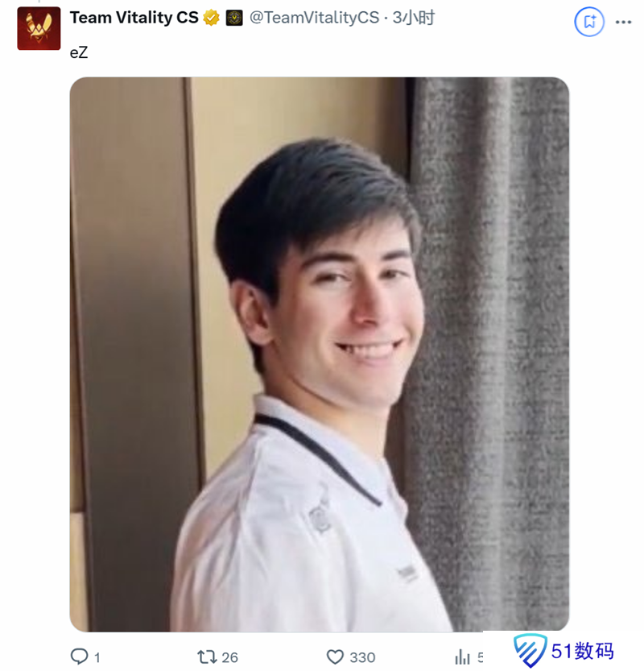Screen dimensions: 644x671
Task: Click the retweet arrows icon
Action: (x=207, y=657)
